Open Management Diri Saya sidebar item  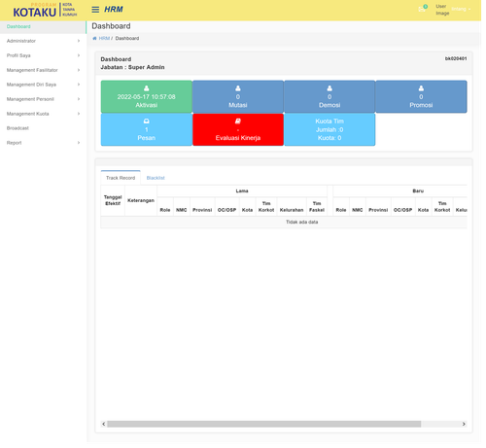44,86
